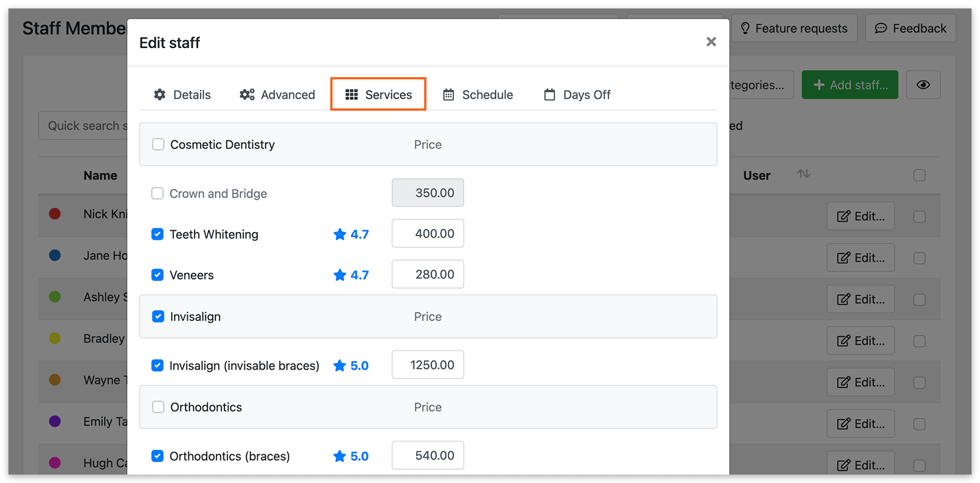Click Edit for Jane's row

tap(861, 258)
